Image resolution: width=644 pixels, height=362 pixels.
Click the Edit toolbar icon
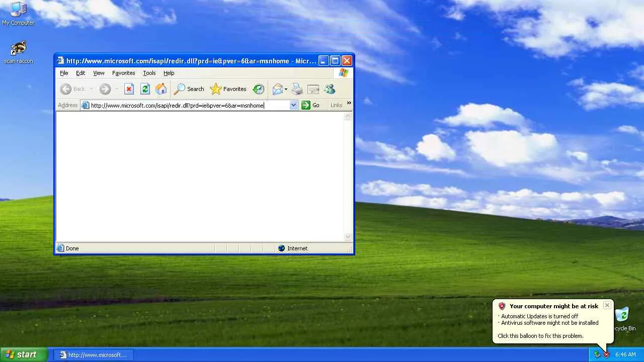(313, 89)
